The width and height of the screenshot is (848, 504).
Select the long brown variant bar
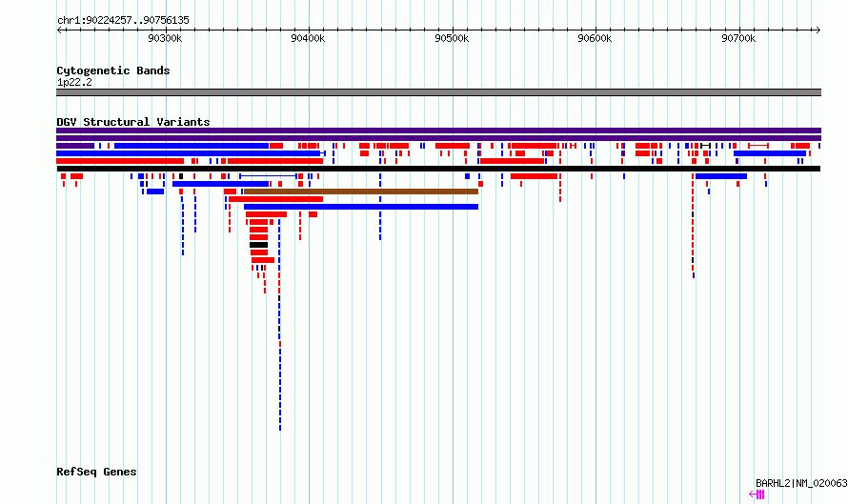pyautogui.click(x=361, y=192)
